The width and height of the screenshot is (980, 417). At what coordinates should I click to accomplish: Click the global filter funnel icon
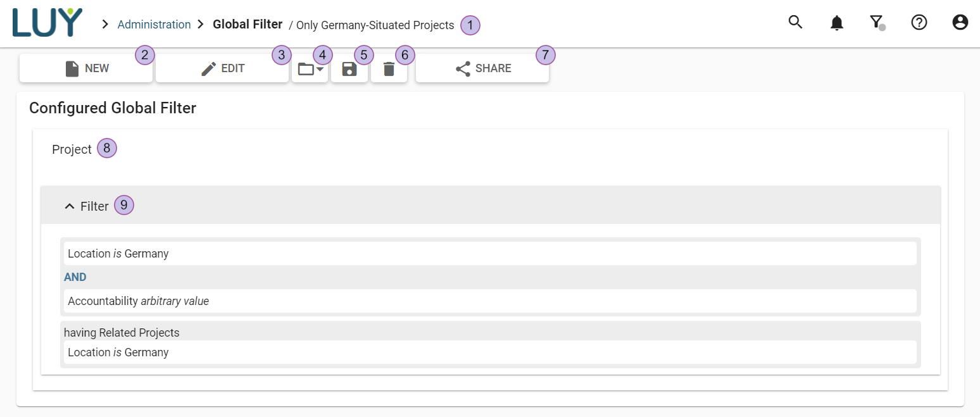[877, 23]
